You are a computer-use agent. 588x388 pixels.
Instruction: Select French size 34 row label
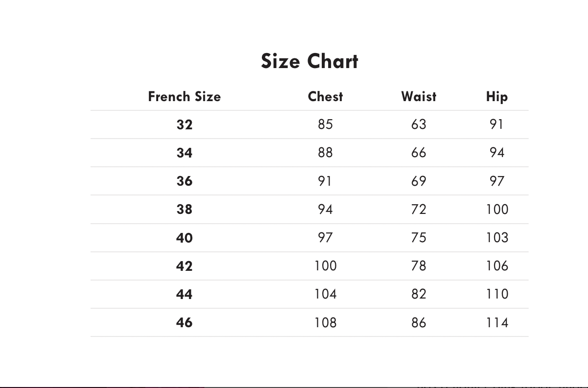point(184,153)
